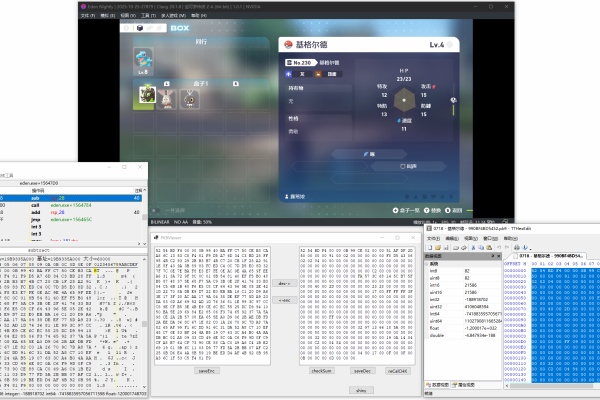Switch to next box with right arrow
The width and height of the screenshot is (600, 400).
[238, 84]
